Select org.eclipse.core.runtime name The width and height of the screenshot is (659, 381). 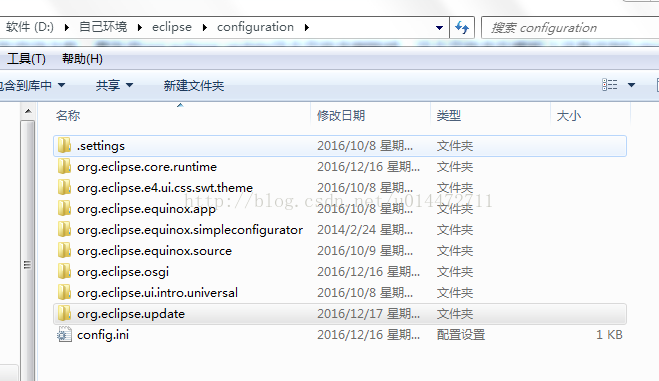[x=147, y=167]
